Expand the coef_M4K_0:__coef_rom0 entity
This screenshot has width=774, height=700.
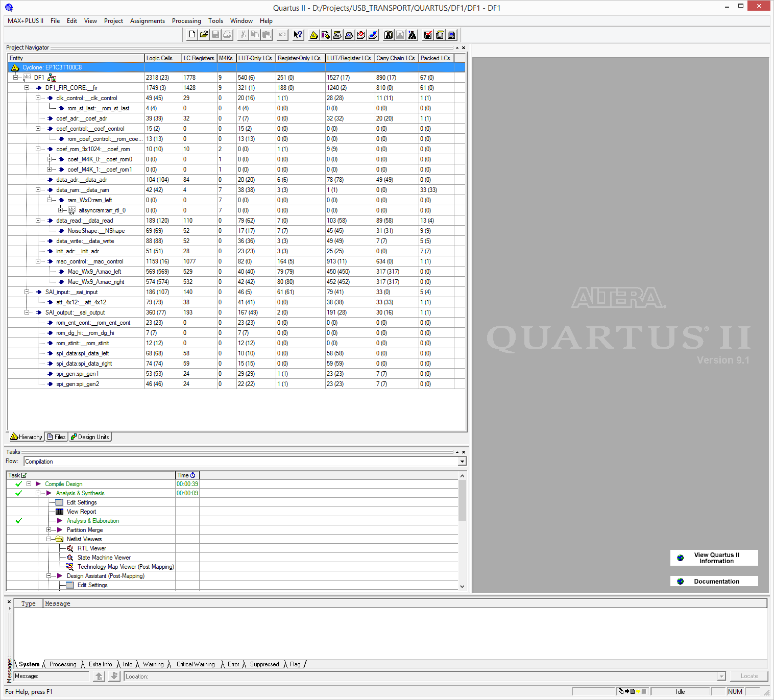coord(49,159)
